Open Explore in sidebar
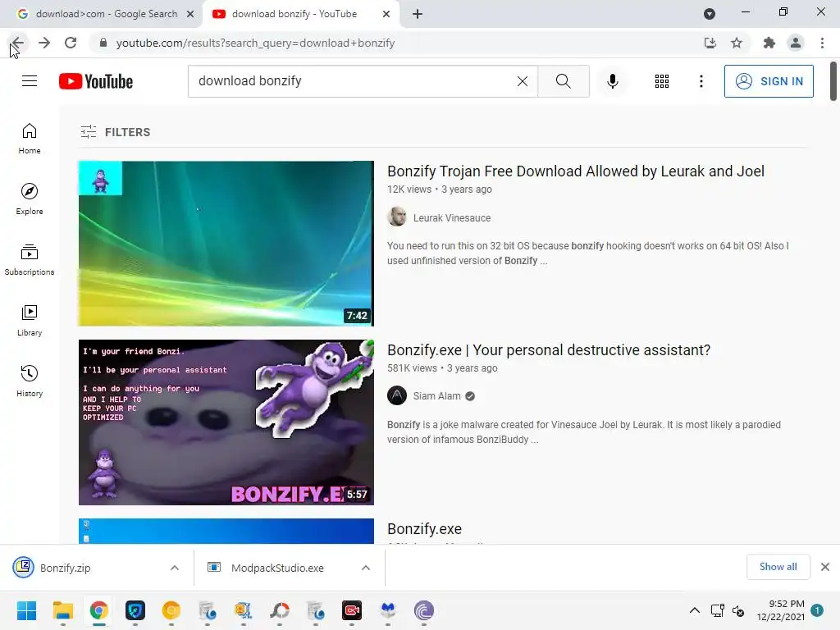 point(30,199)
